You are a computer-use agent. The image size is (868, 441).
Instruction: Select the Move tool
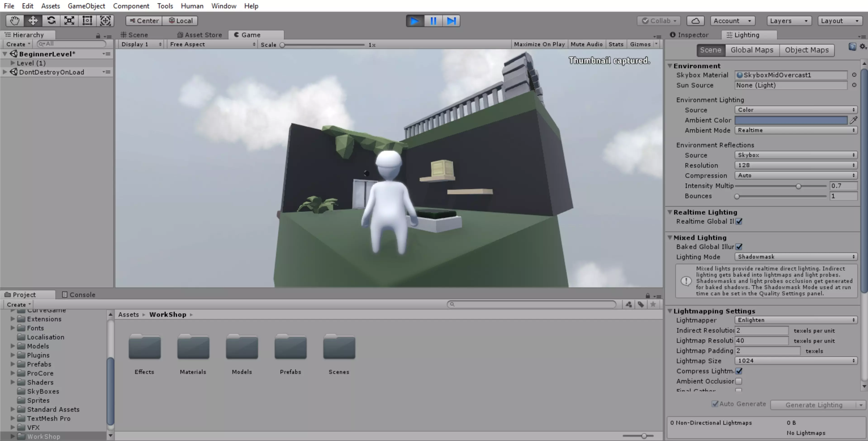(33, 21)
